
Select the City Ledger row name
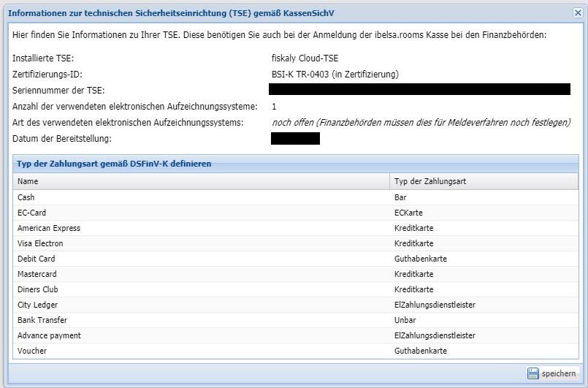(37, 305)
